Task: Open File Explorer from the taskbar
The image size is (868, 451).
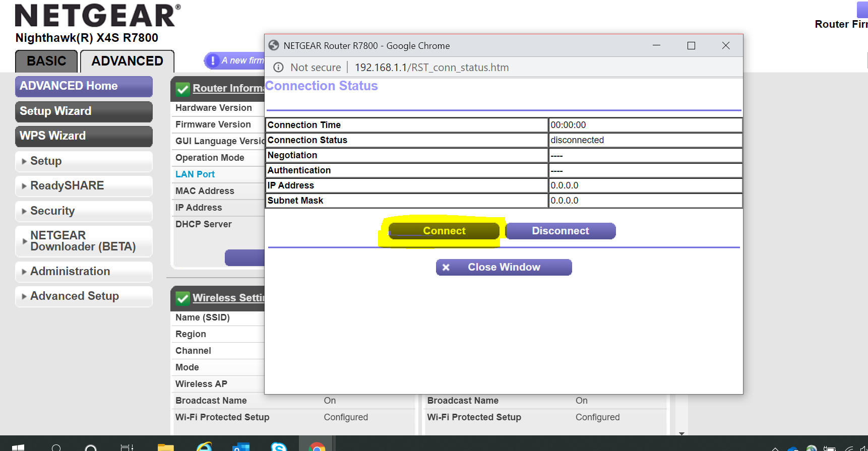Action: click(x=166, y=447)
